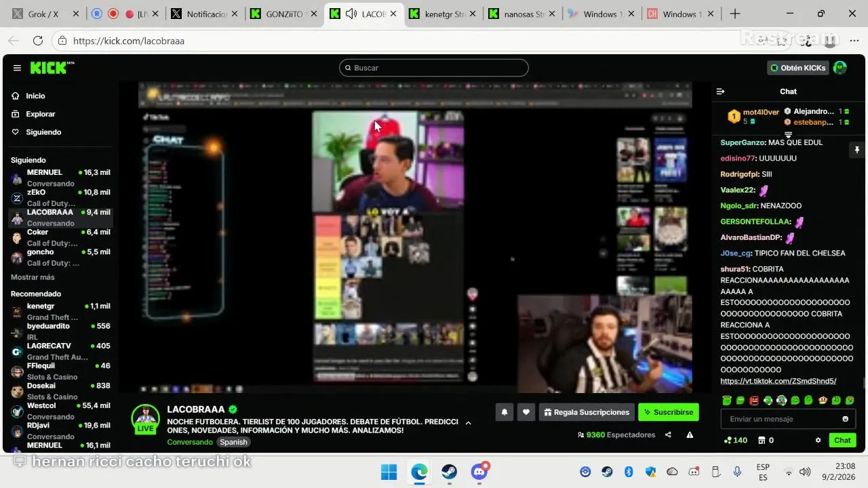Click the Suscribirse button
The height and width of the screenshot is (488, 868).
coord(668,411)
